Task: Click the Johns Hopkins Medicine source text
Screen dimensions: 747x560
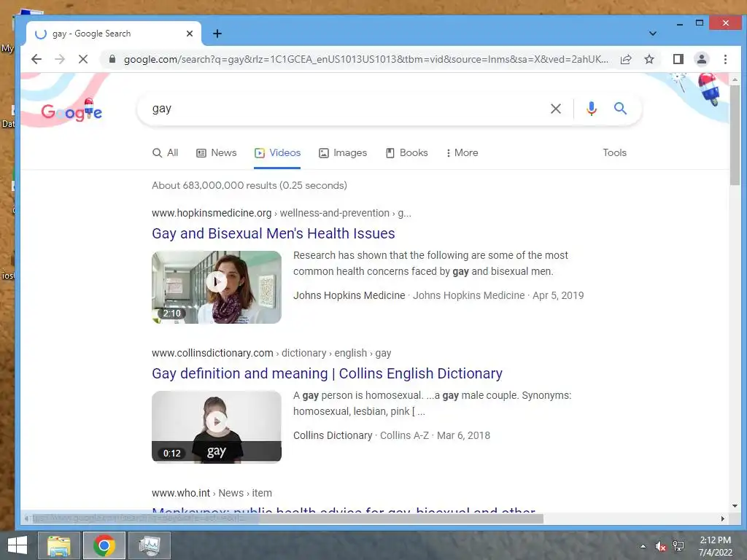Action: point(349,295)
